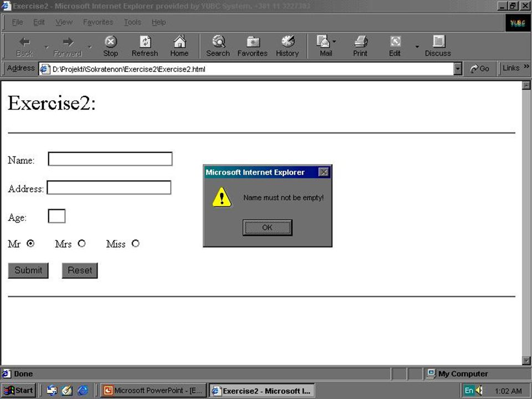Viewport: 532px width, 399px height.
Task: Click the Back toolbar button
Action: pyautogui.click(x=25, y=47)
